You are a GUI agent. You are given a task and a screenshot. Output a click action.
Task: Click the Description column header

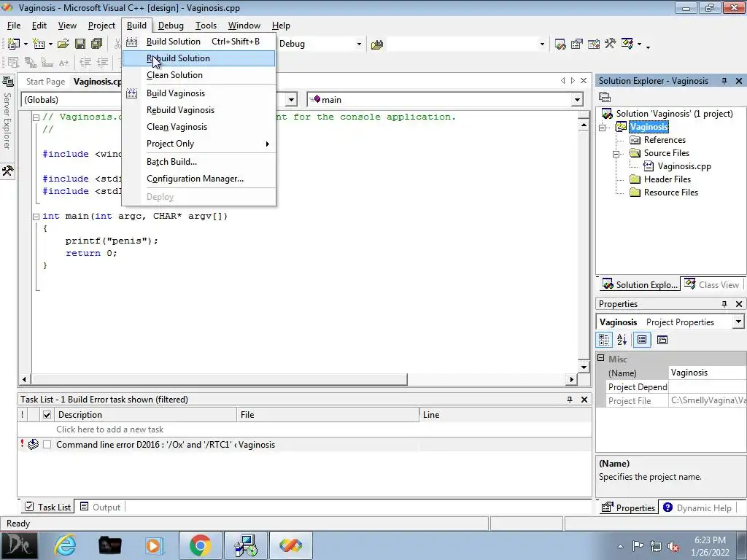coord(146,415)
